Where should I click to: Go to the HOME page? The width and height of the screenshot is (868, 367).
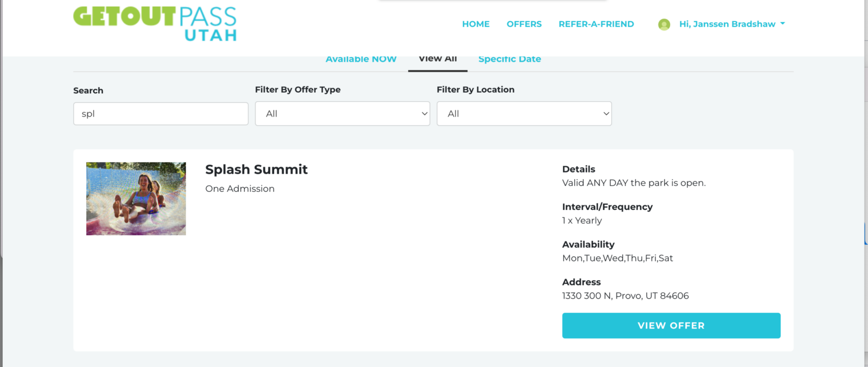click(475, 24)
